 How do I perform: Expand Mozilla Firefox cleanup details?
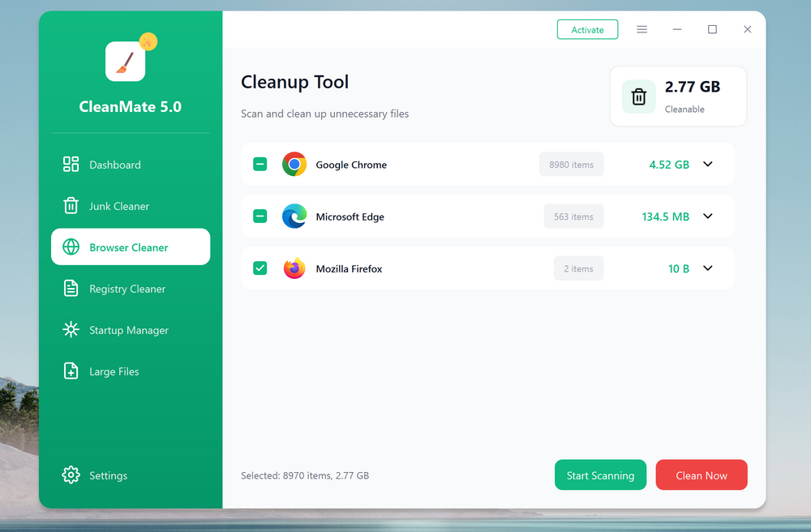pyautogui.click(x=707, y=268)
